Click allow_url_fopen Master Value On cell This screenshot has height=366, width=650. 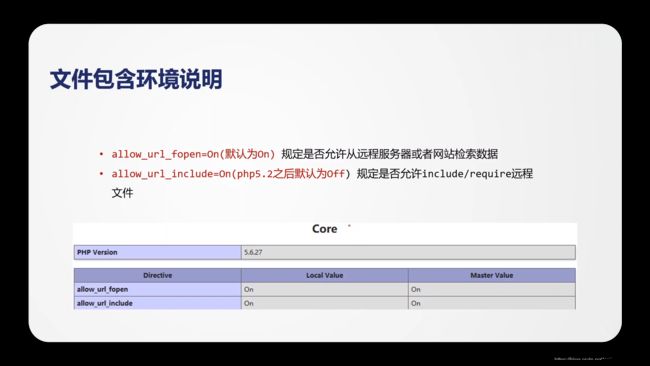(x=492, y=289)
